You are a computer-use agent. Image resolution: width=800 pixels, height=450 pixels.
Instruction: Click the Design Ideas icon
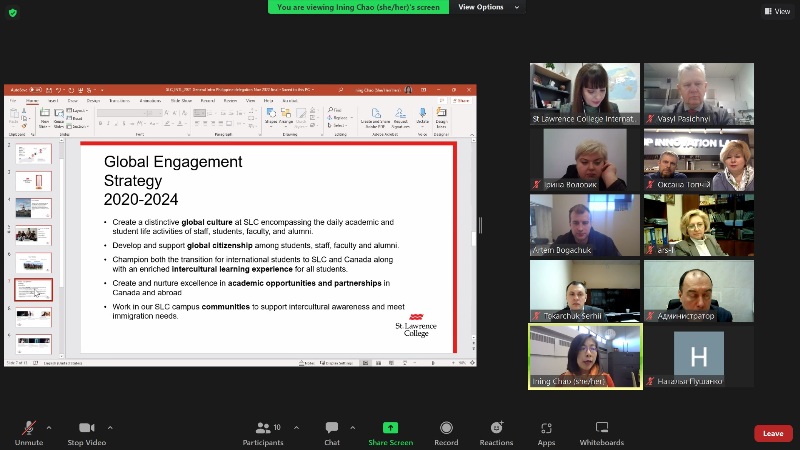(x=441, y=117)
